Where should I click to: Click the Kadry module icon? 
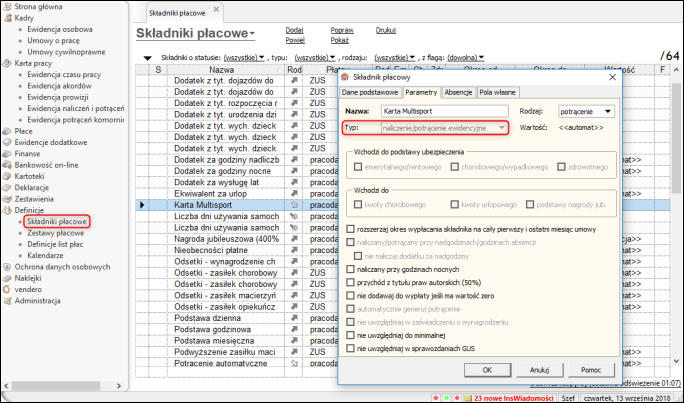(x=7, y=18)
